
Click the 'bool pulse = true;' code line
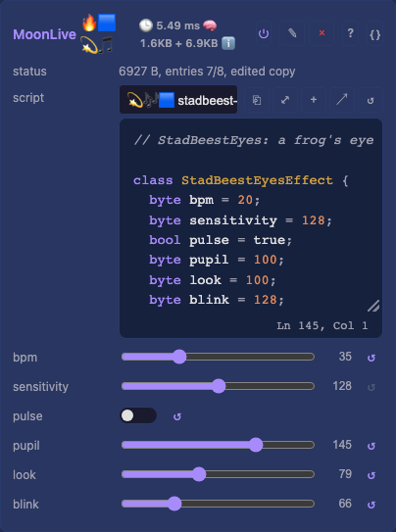click(x=221, y=240)
